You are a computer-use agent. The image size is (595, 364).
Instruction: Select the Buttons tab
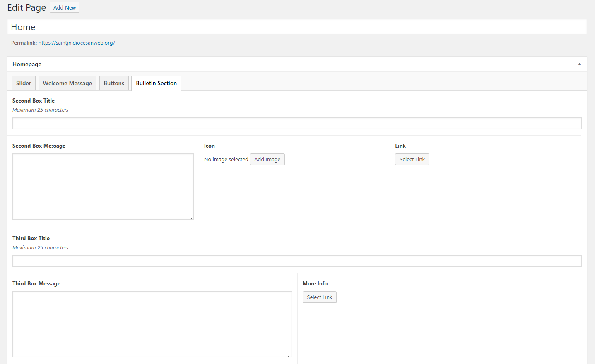point(114,83)
